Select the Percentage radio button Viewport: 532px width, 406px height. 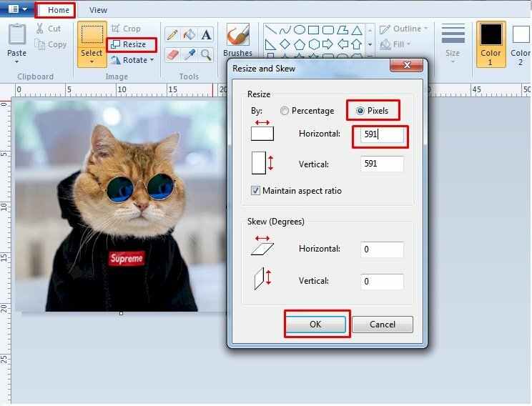tap(285, 111)
